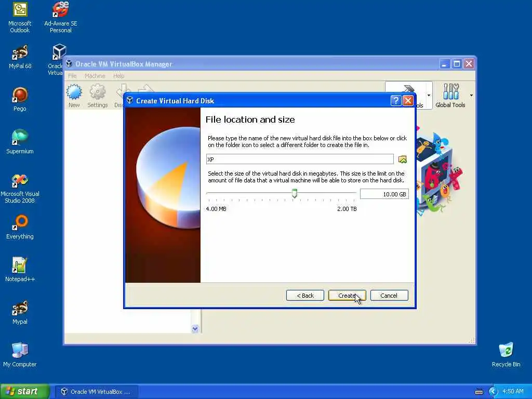Close the Create Virtual Hard Disk dialog

click(x=407, y=100)
